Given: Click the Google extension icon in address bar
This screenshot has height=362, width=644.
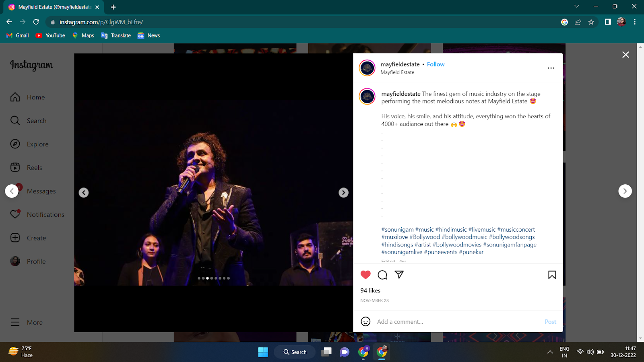Looking at the screenshot, I should (x=564, y=22).
